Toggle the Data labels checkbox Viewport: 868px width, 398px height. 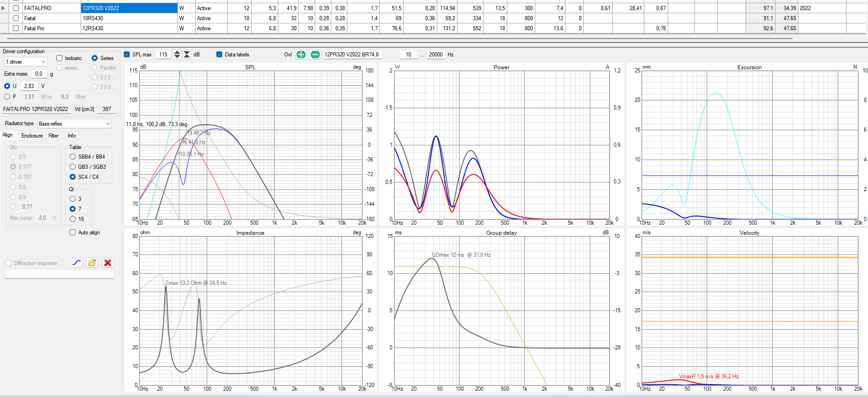[x=220, y=55]
